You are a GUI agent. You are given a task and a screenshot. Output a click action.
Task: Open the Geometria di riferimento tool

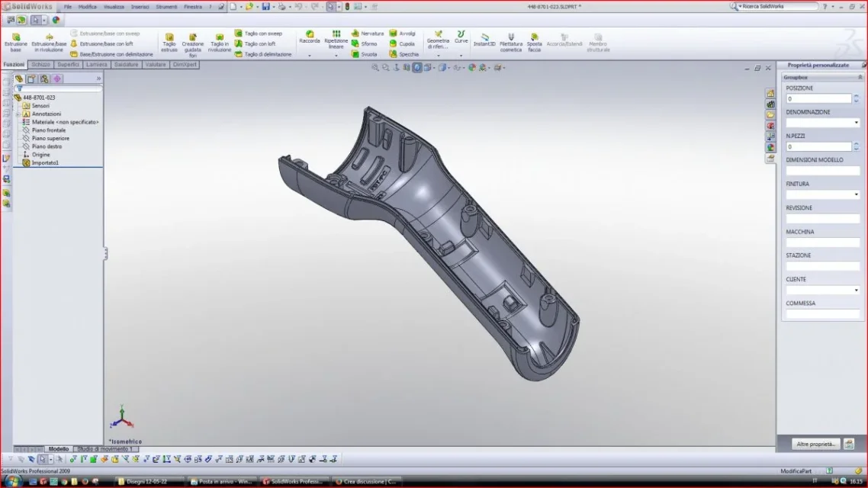438,40
